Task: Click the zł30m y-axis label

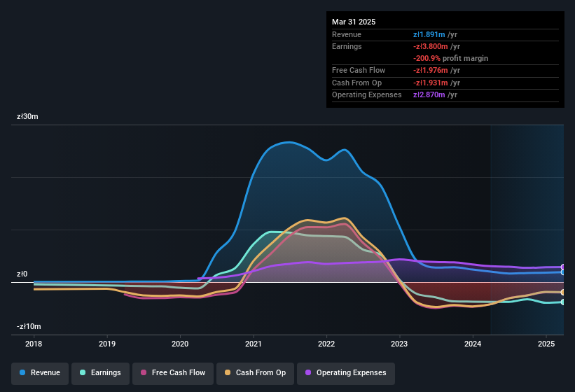Action: [x=27, y=116]
